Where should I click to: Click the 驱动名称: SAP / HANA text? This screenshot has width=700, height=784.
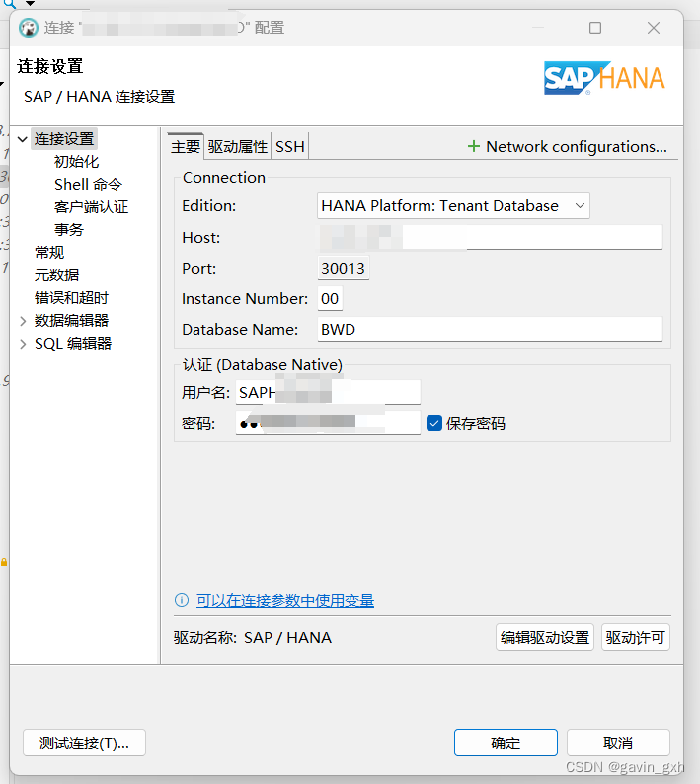253,637
